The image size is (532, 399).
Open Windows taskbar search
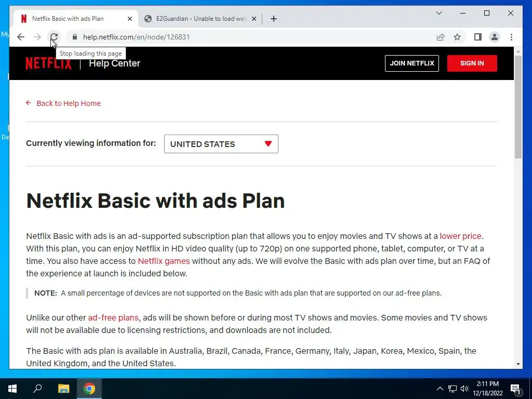point(37,389)
